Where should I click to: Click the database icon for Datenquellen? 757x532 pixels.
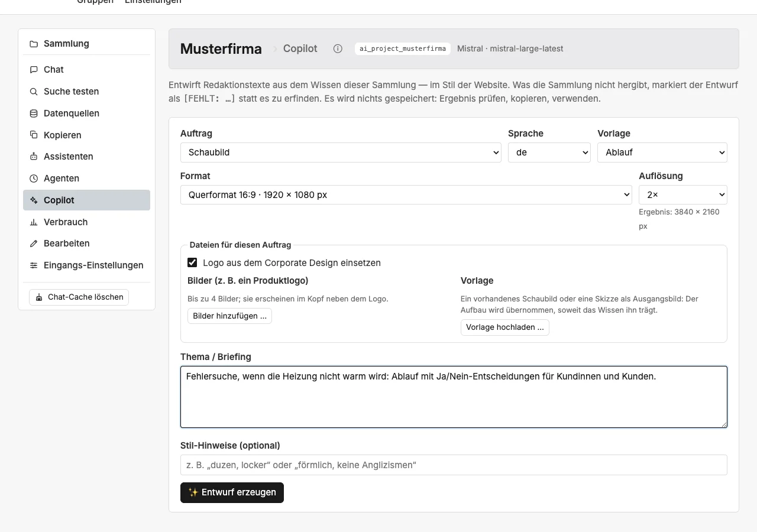(x=34, y=113)
